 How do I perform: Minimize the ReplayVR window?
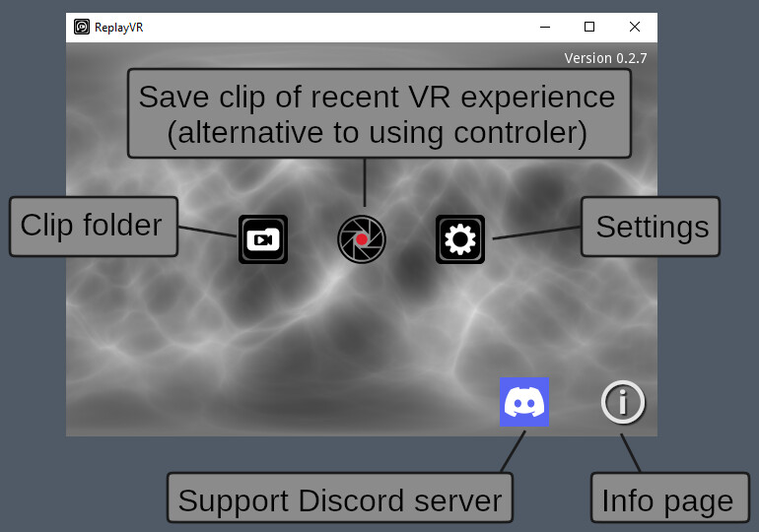pos(545,27)
